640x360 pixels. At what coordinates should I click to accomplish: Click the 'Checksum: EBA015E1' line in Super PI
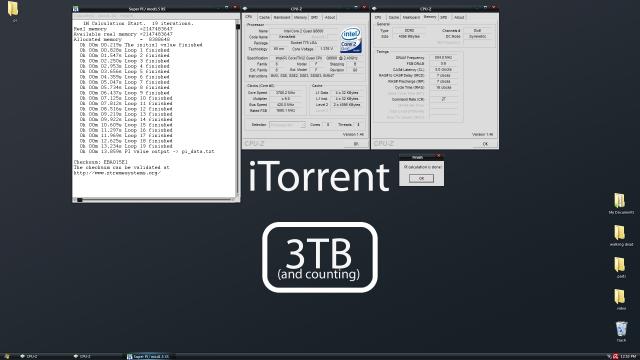pos(100,162)
